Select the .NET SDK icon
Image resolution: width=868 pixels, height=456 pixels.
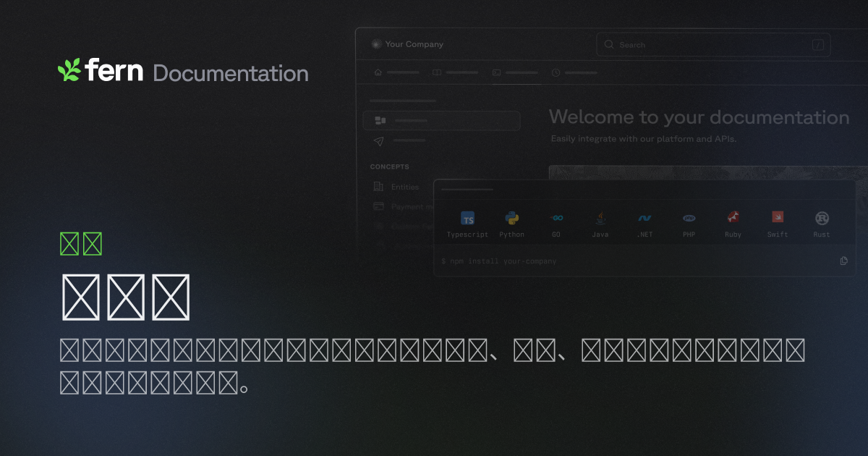pyautogui.click(x=644, y=218)
